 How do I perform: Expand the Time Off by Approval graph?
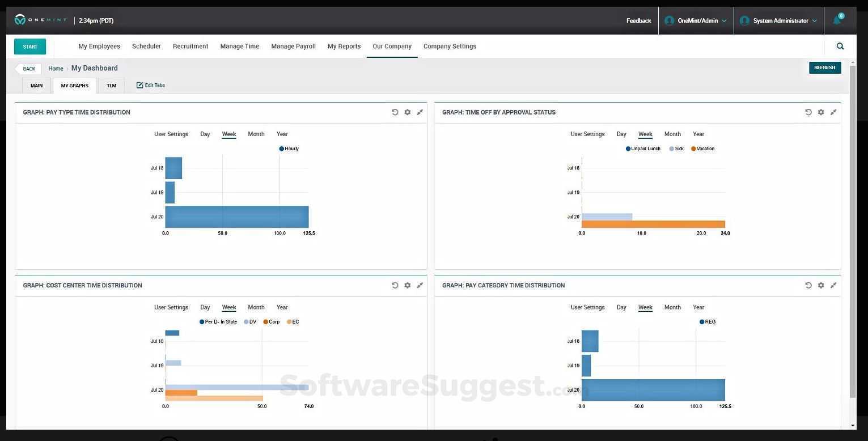click(833, 112)
